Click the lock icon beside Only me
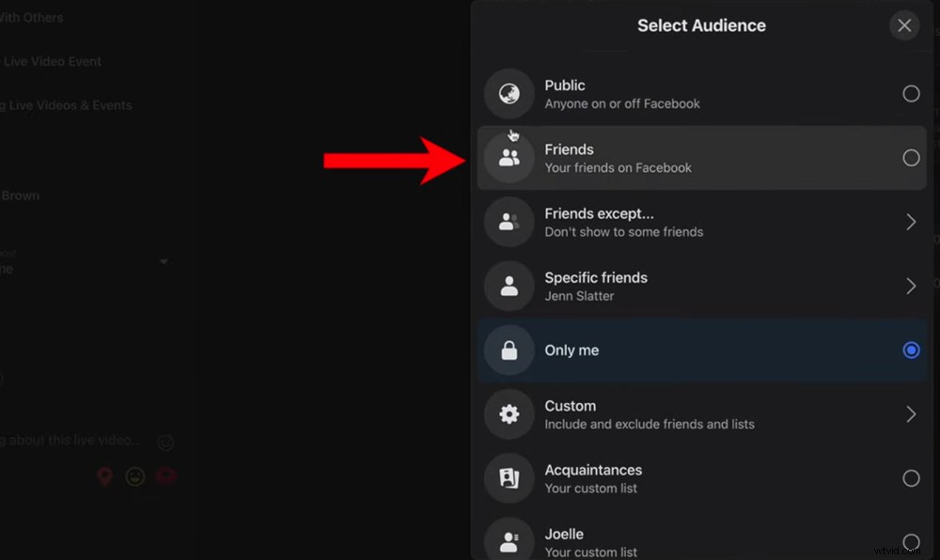Image resolution: width=940 pixels, height=560 pixels. [508, 350]
